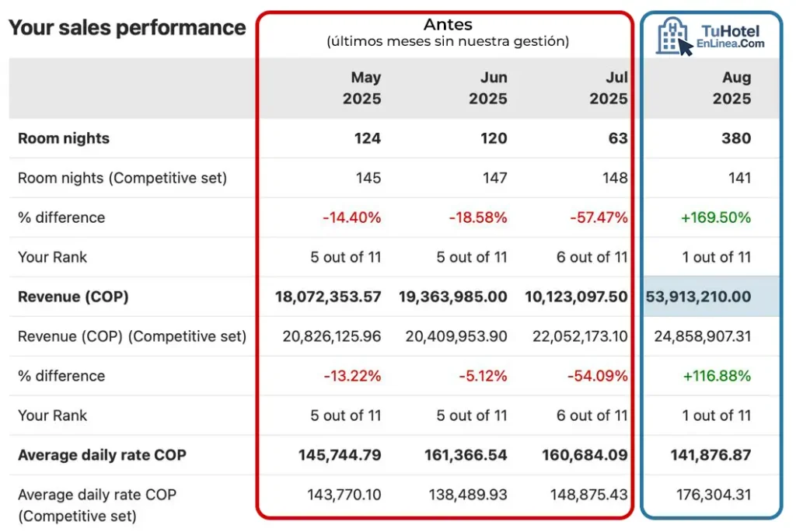Click the TuHotelEnLinea.Com brand text
This screenshot has height=532, width=796.
coord(730,37)
